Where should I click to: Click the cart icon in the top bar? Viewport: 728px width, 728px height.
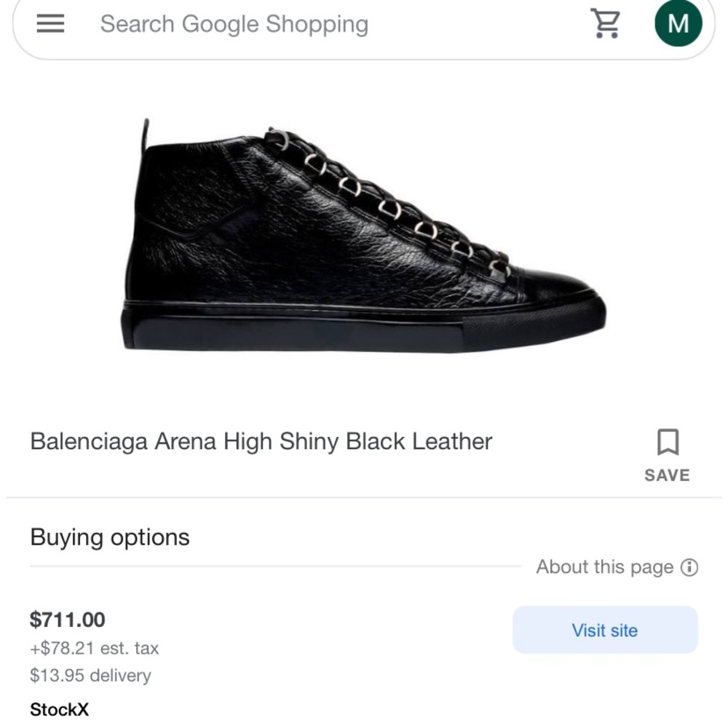pyautogui.click(x=605, y=23)
